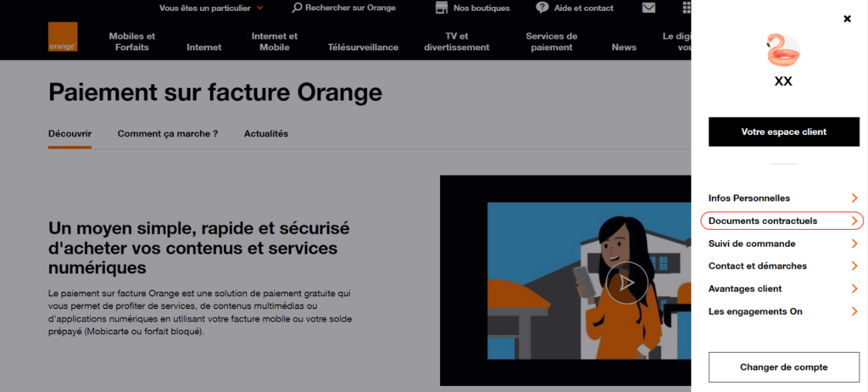This screenshot has height=392, width=868.
Task: Close the account side panel
Action: (x=847, y=19)
